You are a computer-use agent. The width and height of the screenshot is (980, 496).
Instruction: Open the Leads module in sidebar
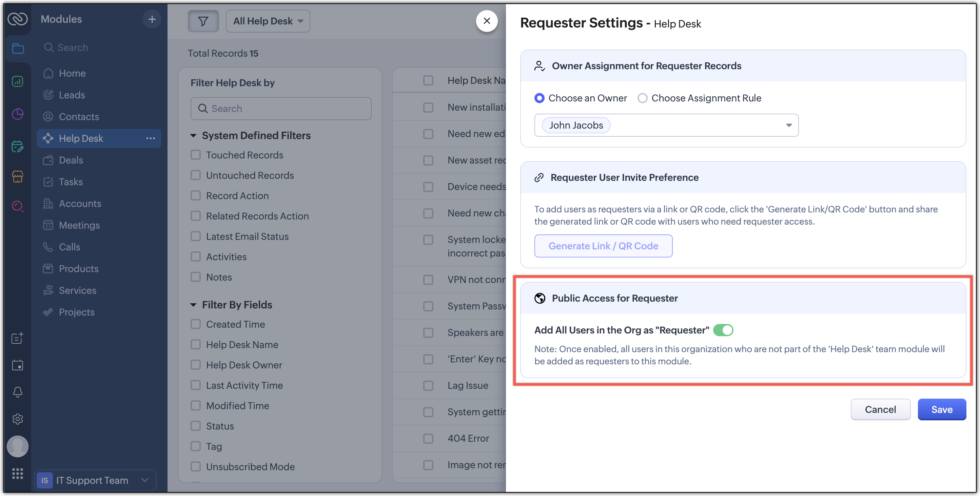click(72, 95)
